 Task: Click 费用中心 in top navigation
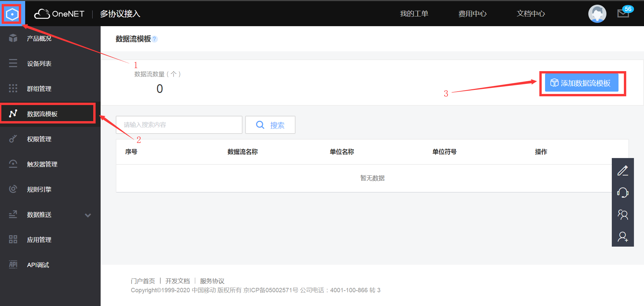(x=472, y=14)
